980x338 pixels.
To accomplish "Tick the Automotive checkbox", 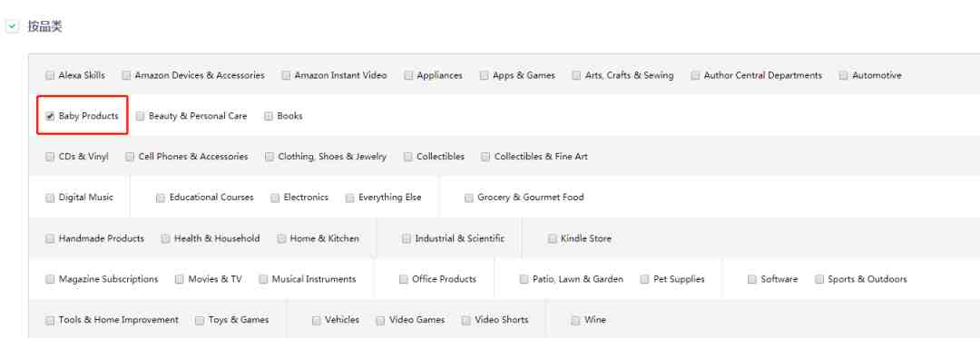I will tap(844, 75).
